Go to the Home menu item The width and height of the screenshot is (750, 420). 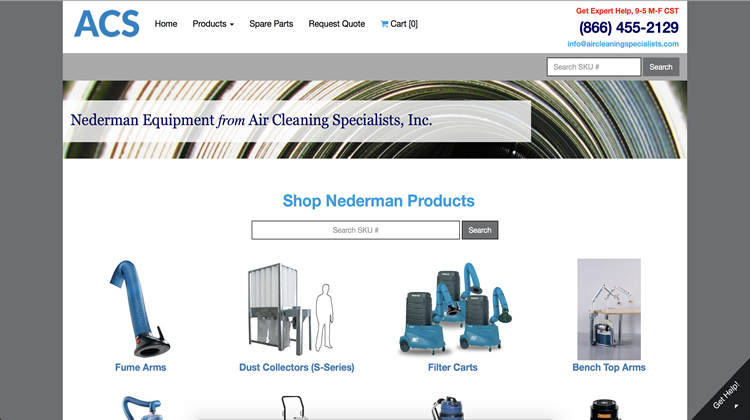(166, 24)
